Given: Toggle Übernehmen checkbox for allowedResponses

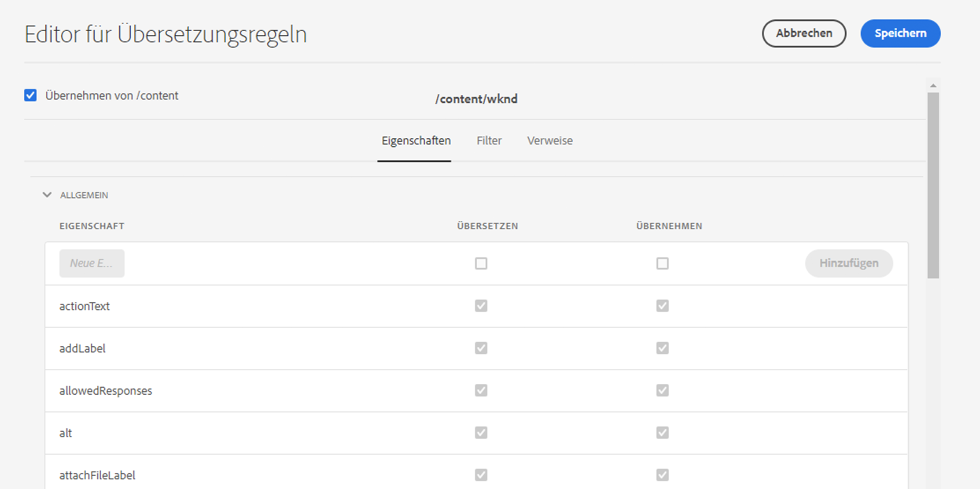Looking at the screenshot, I should pos(662,390).
